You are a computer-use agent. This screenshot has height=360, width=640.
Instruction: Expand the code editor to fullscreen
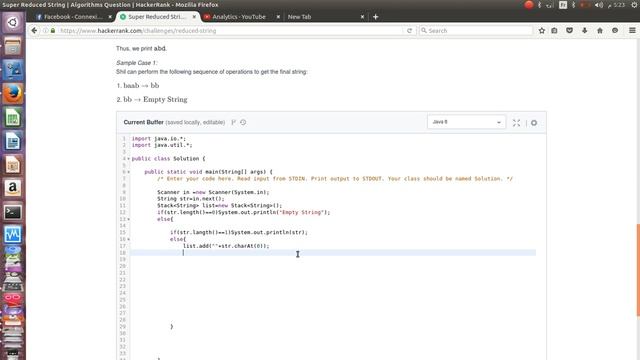pyautogui.click(x=516, y=122)
